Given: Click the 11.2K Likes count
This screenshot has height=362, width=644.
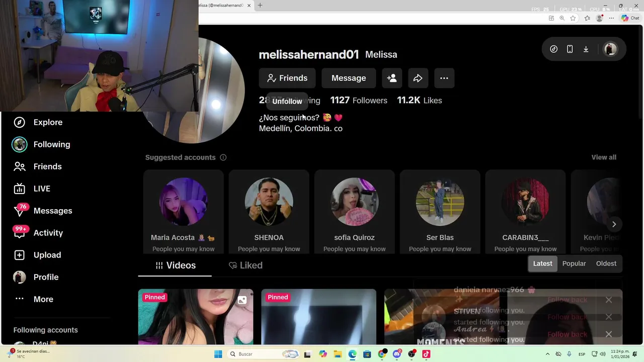Looking at the screenshot, I should 420,100.
